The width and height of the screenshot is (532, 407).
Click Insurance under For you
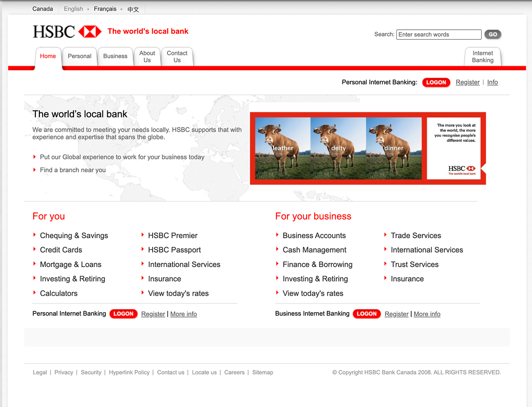click(164, 279)
